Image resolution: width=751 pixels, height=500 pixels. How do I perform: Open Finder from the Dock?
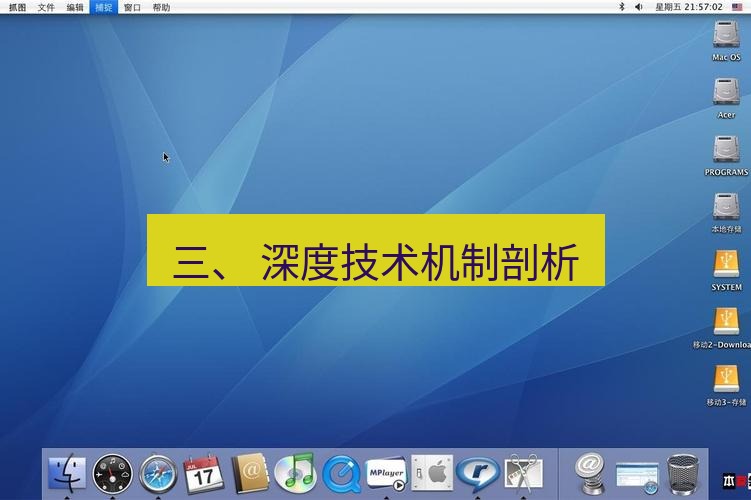[67, 473]
